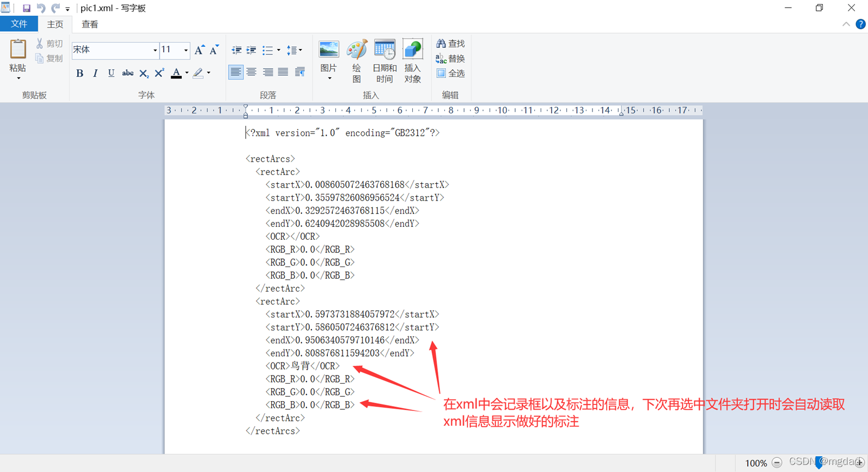Click the right indent marker on ruler
Image resolution: width=868 pixels, height=472 pixels.
621,113
